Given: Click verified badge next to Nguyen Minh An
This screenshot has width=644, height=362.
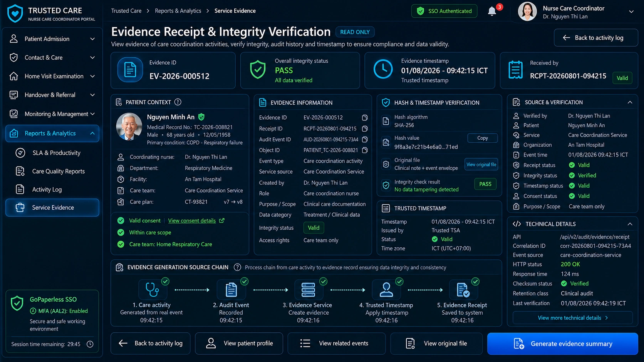Looking at the screenshot, I should [x=201, y=117].
